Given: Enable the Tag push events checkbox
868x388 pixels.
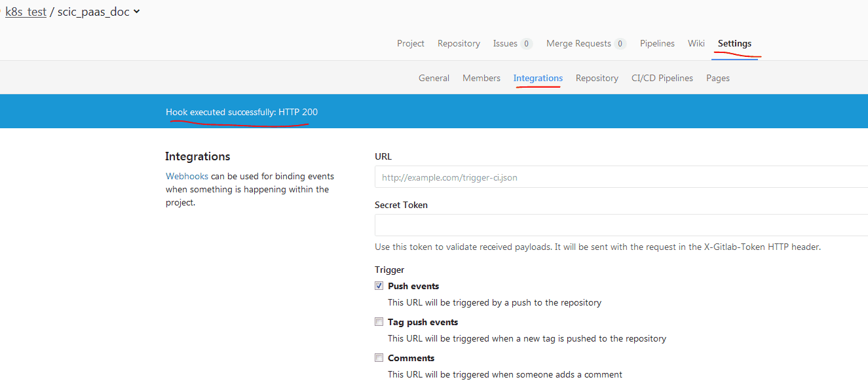Looking at the screenshot, I should [x=379, y=322].
